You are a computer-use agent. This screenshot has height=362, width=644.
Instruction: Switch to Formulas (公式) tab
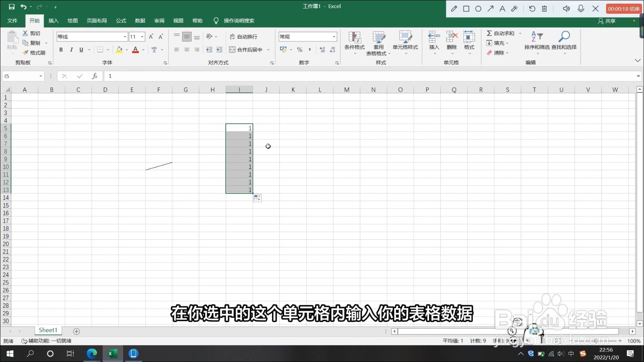tap(121, 21)
